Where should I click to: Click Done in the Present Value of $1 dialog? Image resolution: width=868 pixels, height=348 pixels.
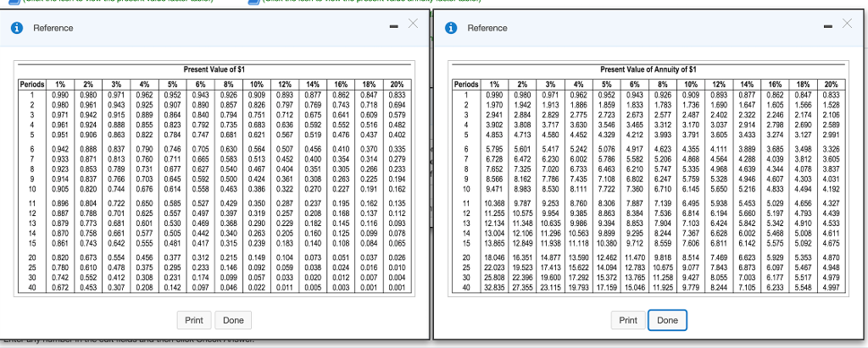[233, 320]
